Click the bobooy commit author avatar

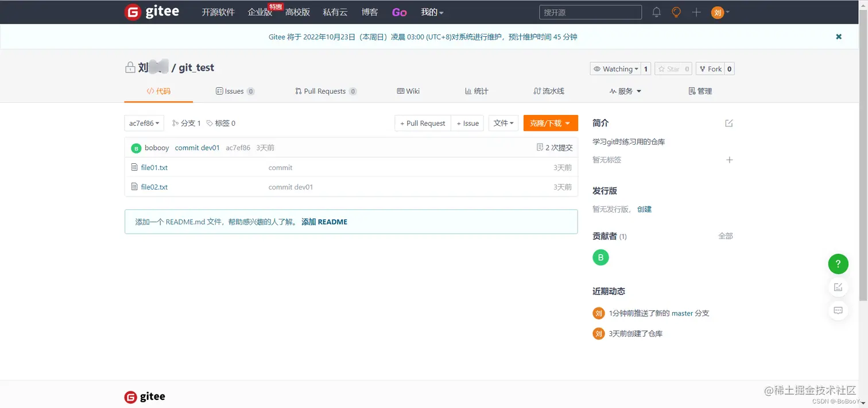coord(136,148)
